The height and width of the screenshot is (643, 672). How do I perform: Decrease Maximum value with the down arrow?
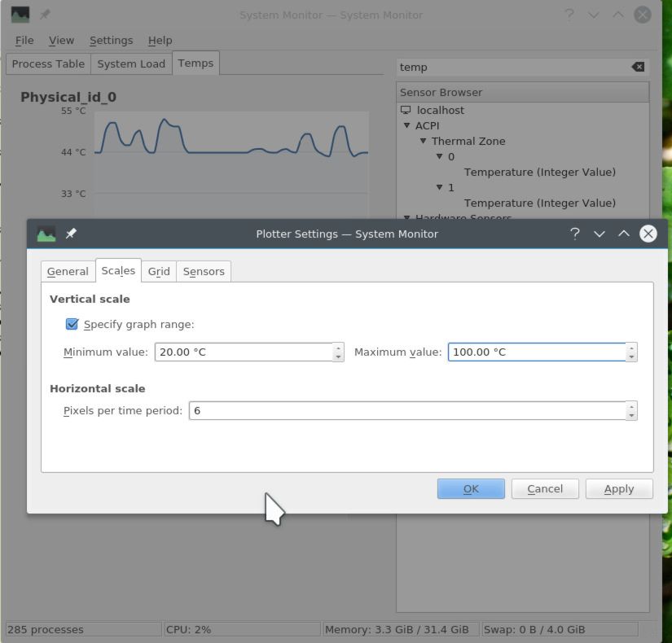point(631,356)
